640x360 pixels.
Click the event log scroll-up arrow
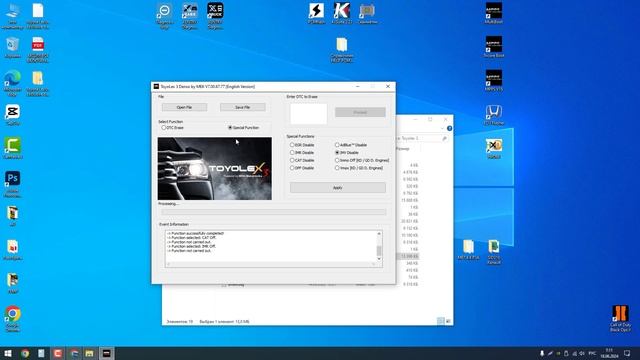(x=379, y=234)
